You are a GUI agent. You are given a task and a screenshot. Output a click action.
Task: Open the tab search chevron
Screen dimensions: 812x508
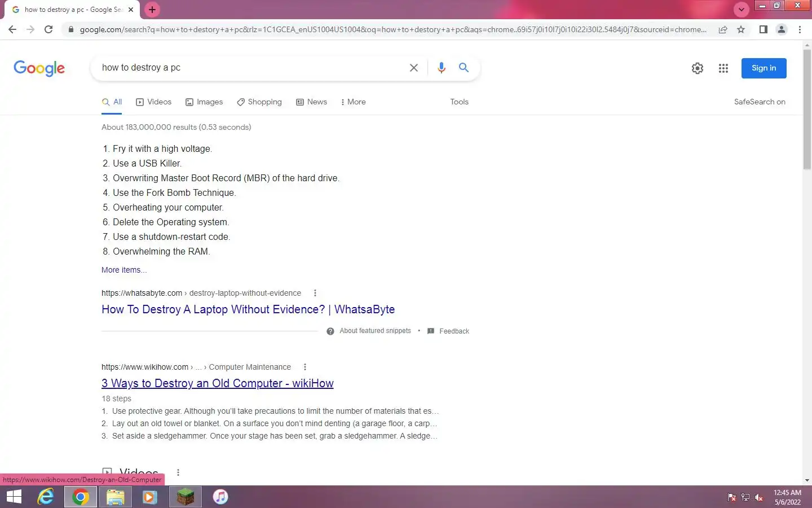pos(741,10)
